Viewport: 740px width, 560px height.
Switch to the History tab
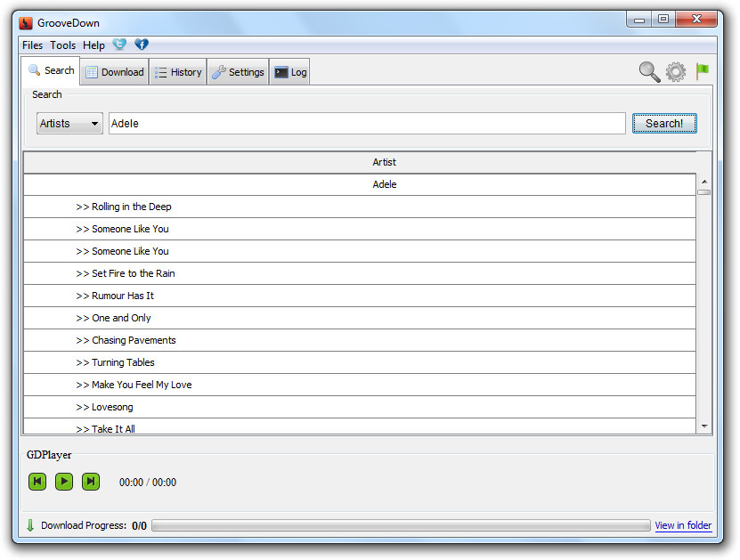click(x=178, y=72)
